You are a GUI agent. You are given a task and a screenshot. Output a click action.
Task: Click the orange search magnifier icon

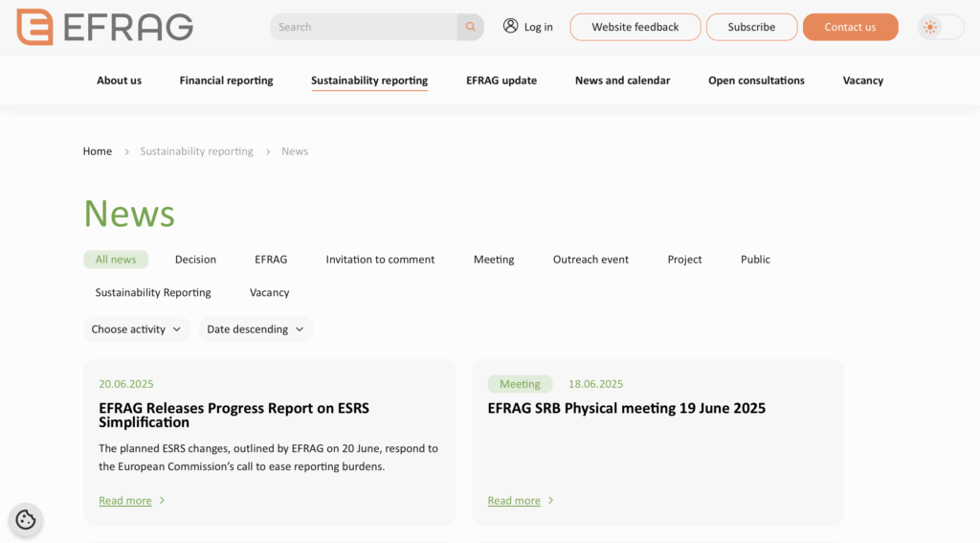coord(471,27)
